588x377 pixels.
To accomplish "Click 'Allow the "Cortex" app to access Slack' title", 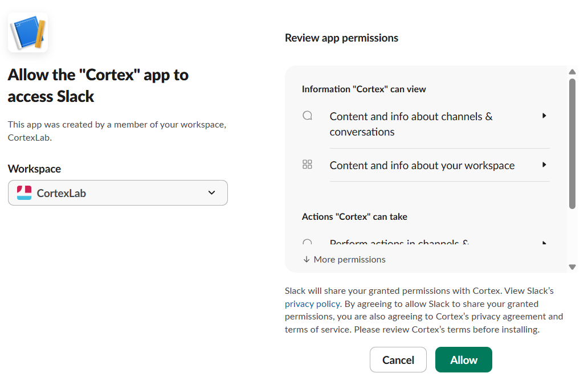I will click(98, 86).
